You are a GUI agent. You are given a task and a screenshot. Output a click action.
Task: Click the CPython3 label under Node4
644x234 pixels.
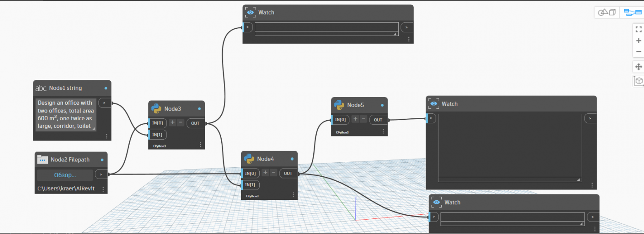coord(252,196)
